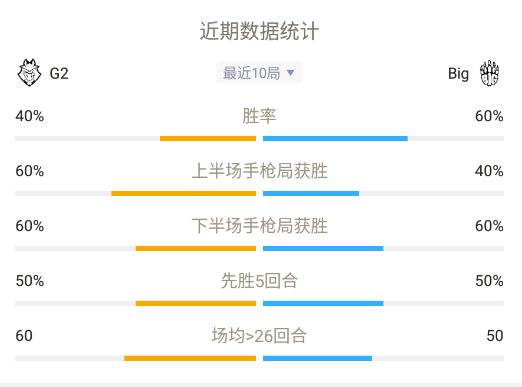Click the 胜率 stat label
Viewport: 522px width, 387px height.
tap(259, 116)
